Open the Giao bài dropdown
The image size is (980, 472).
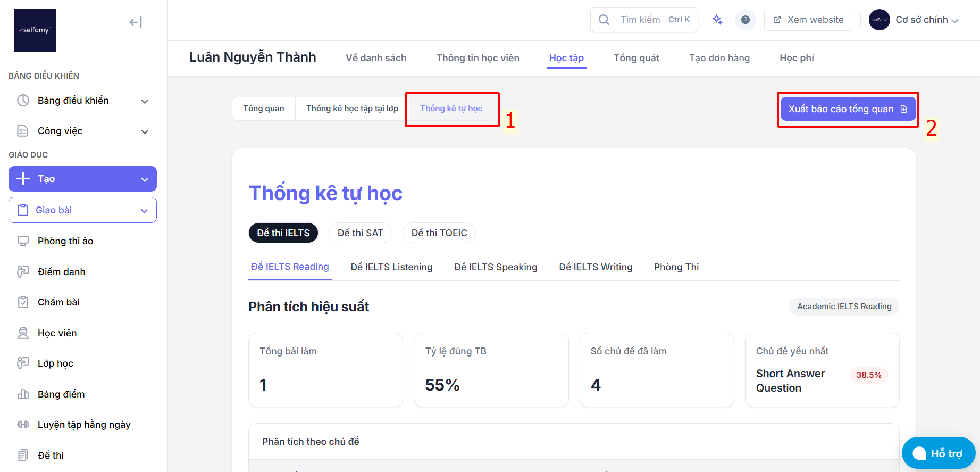82,210
